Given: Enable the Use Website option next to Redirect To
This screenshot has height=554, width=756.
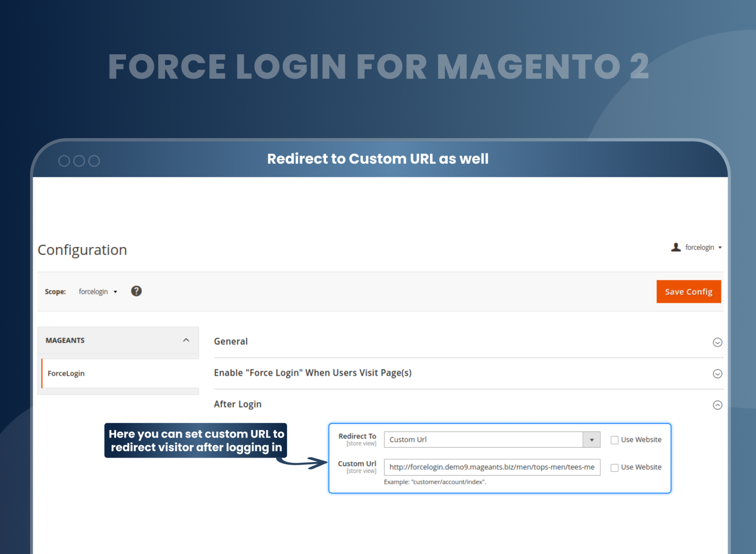Looking at the screenshot, I should pyautogui.click(x=614, y=440).
